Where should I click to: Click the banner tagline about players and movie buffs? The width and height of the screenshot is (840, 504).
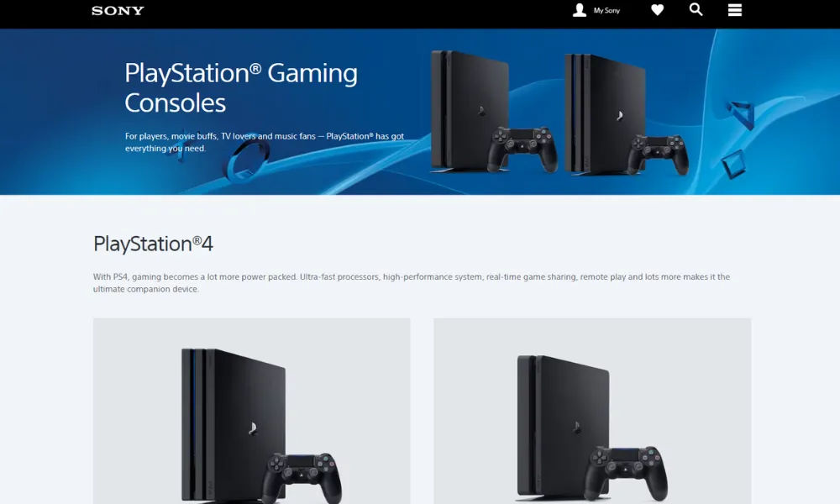point(265,142)
